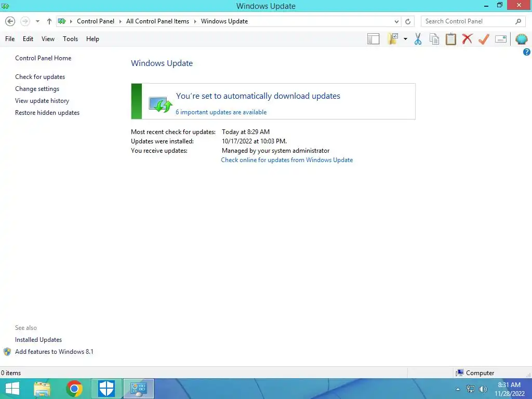Click the orange checkmark toolbar icon
532x399 pixels.
(484, 39)
